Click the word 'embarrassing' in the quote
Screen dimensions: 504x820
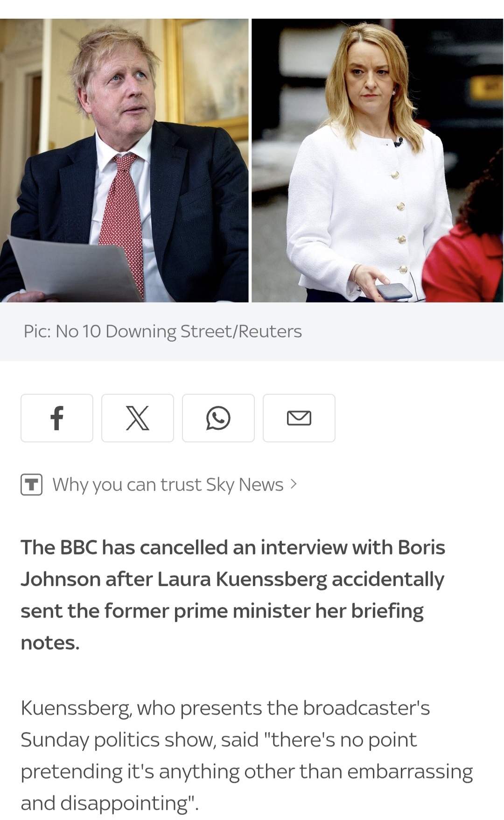tap(410, 772)
